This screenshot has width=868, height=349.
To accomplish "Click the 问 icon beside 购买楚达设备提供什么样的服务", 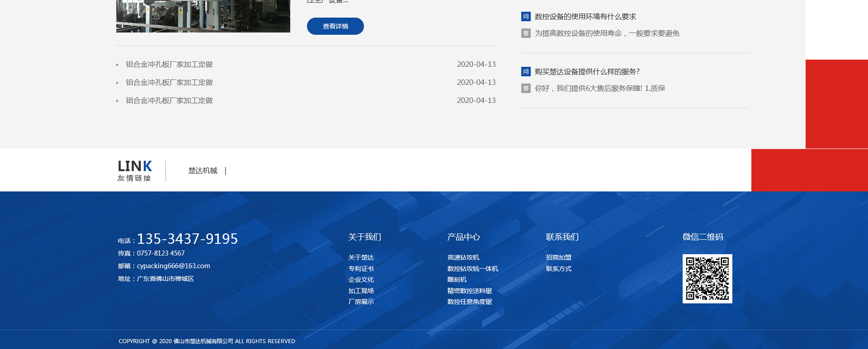I will click(x=526, y=72).
